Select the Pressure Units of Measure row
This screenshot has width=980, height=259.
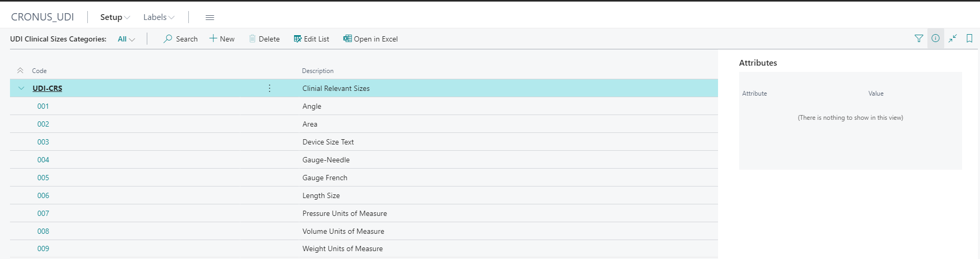pyautogui.click(x=345, y=213)
